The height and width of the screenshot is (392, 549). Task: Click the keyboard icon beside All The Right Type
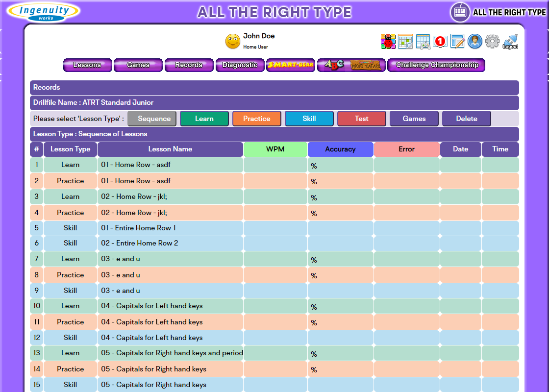click(x=460, y=12)
